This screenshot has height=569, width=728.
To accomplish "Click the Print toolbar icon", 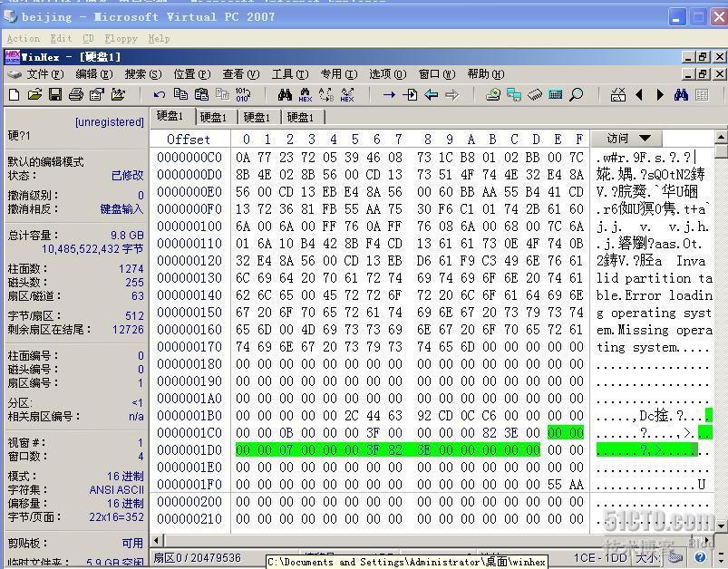I will click(x=76, y=95).
